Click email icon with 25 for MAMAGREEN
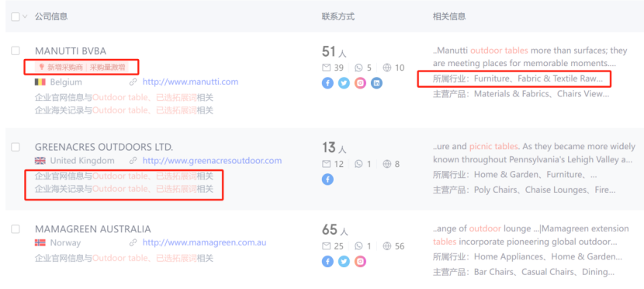 (x=326, y=246)
